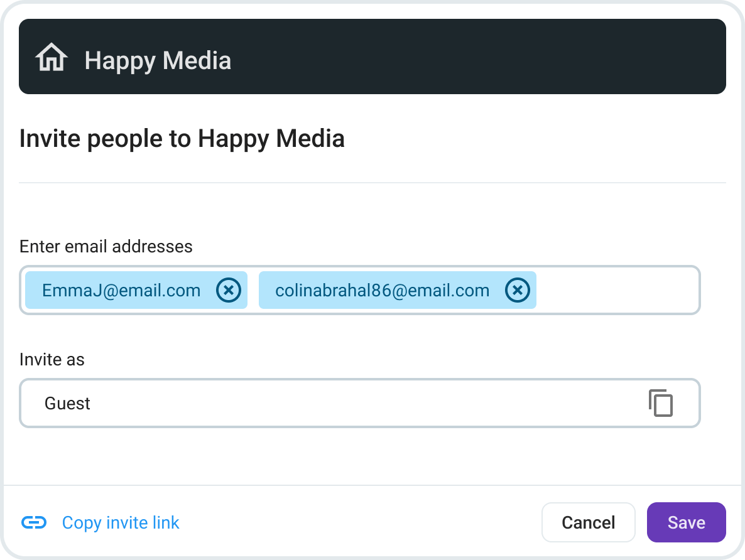Screen dimensions: 745x560
Task: Click the home icon in header
Action: tap(52, 58)
